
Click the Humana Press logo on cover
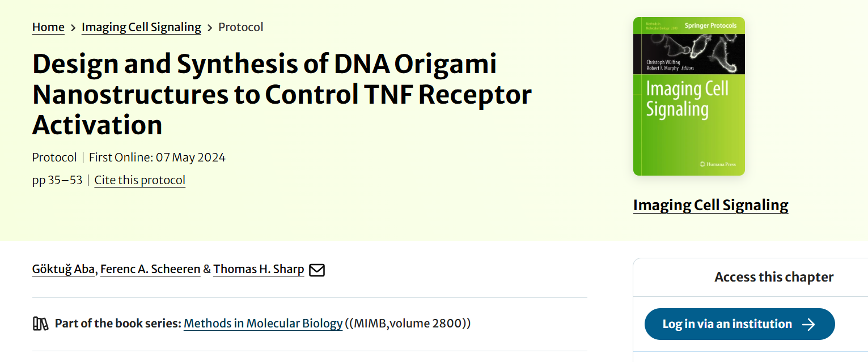(x=718, y=164)
